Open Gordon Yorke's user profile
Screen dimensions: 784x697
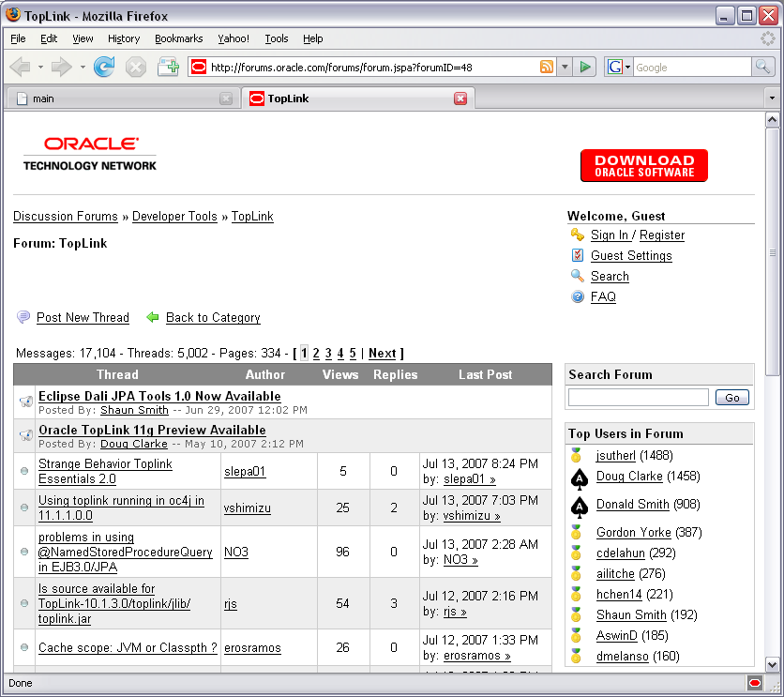pyautogui.click(x=634, y=532)
